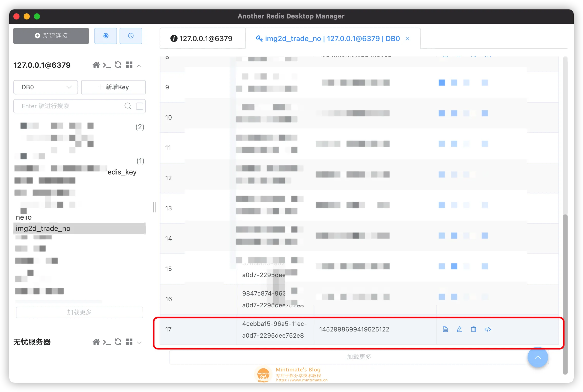583x392 pixels.
Task: Click 加载更多 below the data table
Action: [x=359, y=357]
